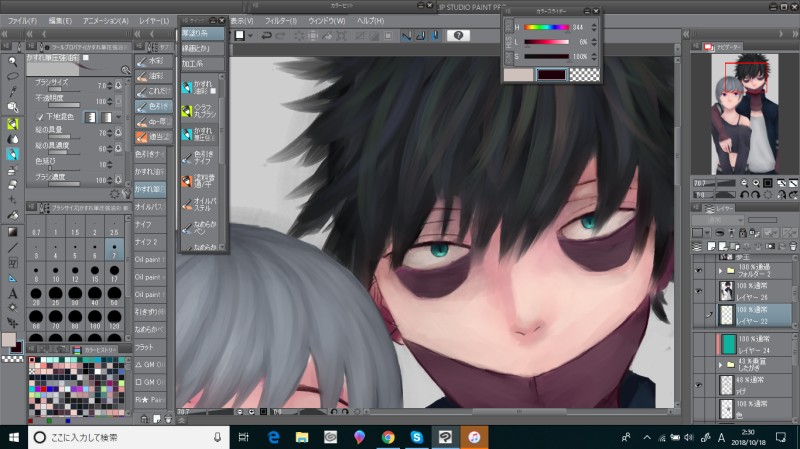Click the transparent color swatch in color slider
Screen dimensions: 800x449
[584, 75]
